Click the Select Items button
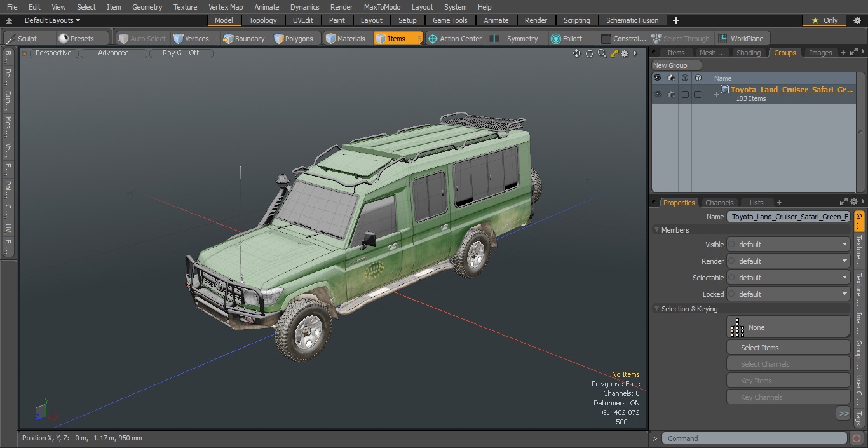868x448 pixels. [x=788, y=348]
